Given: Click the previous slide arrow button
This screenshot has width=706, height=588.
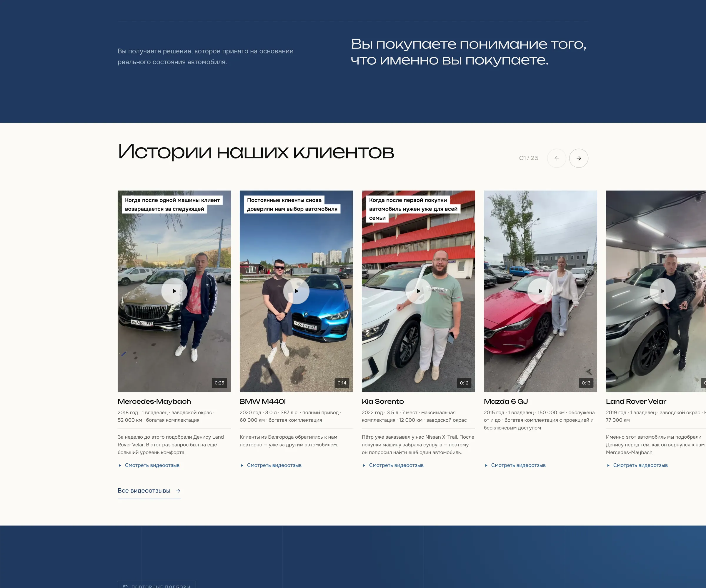Looking at the screenshot, I should pos(556,158).
